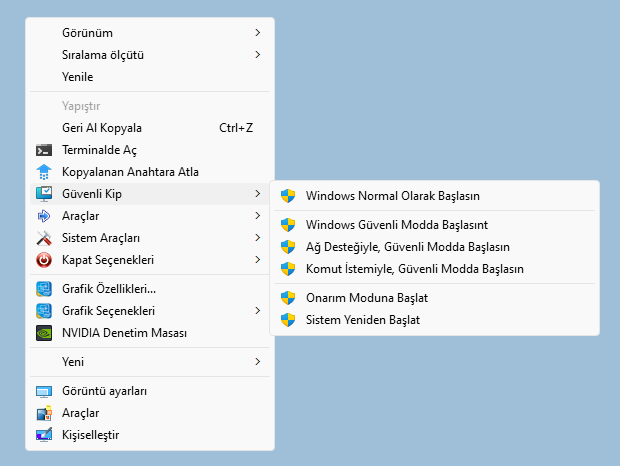Choose Windows Güvenli Modda Başlasınt
The height and width of the screenshot is (466, 620).
435,225
